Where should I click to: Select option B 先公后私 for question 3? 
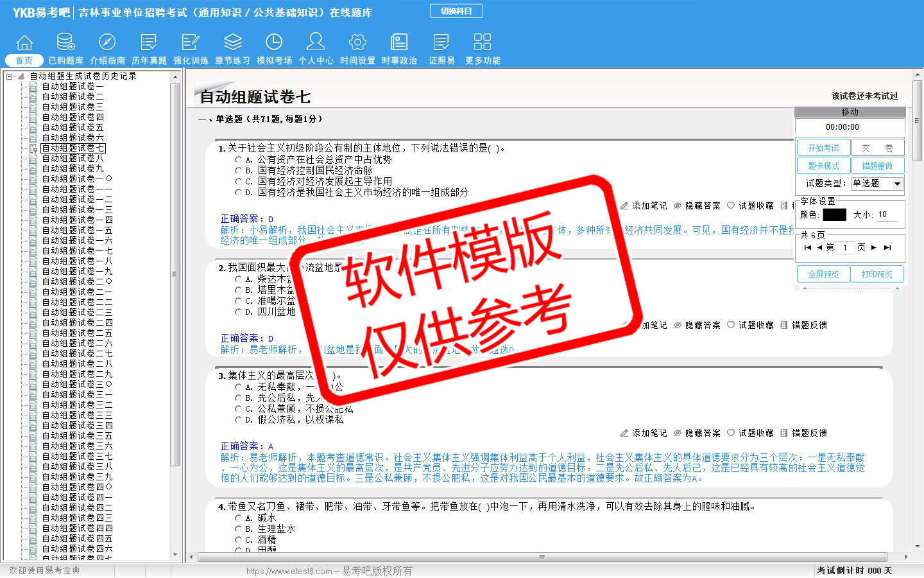[x=239, y=398]
